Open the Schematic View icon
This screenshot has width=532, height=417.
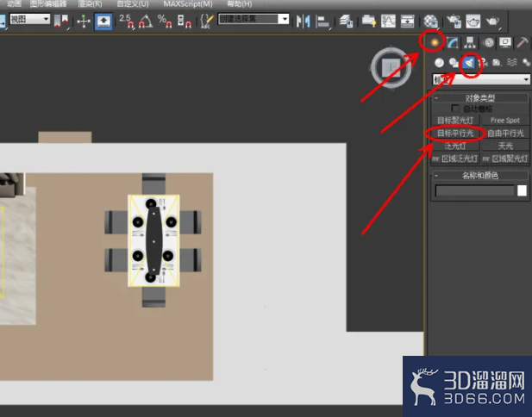408,22
